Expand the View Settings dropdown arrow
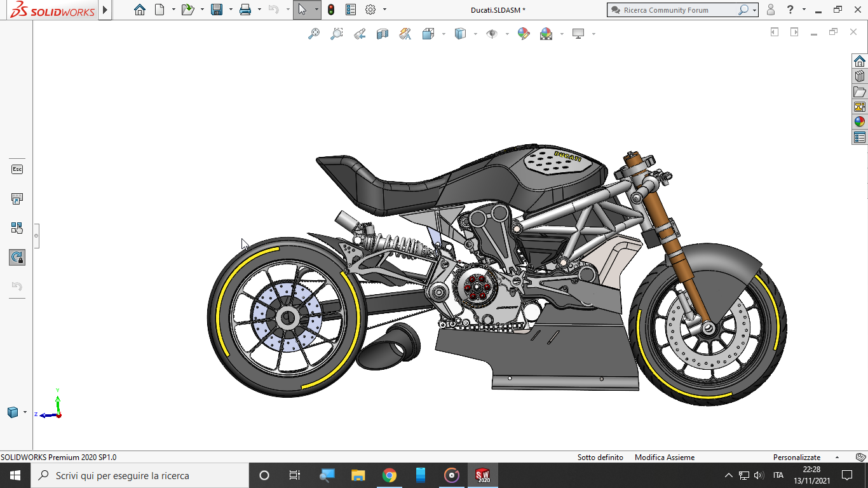The width and height of the screenshot is (868, 488). (593, 34)
